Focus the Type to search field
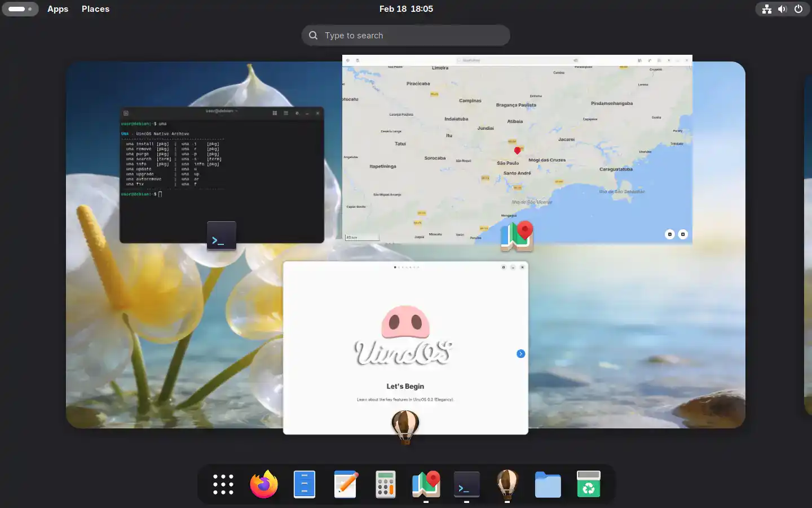This screenshot has height=508, width=812. coord(406,36)
